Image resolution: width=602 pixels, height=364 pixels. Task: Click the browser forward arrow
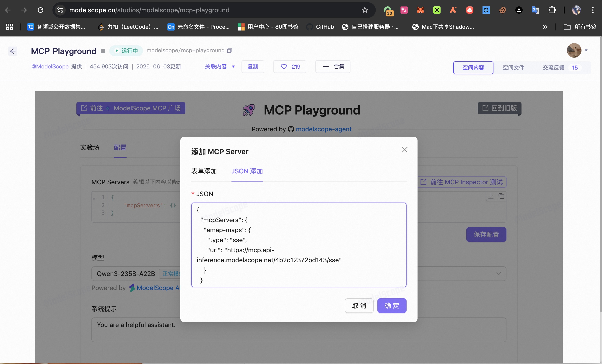pyautogui.click(x=24, y=10)
